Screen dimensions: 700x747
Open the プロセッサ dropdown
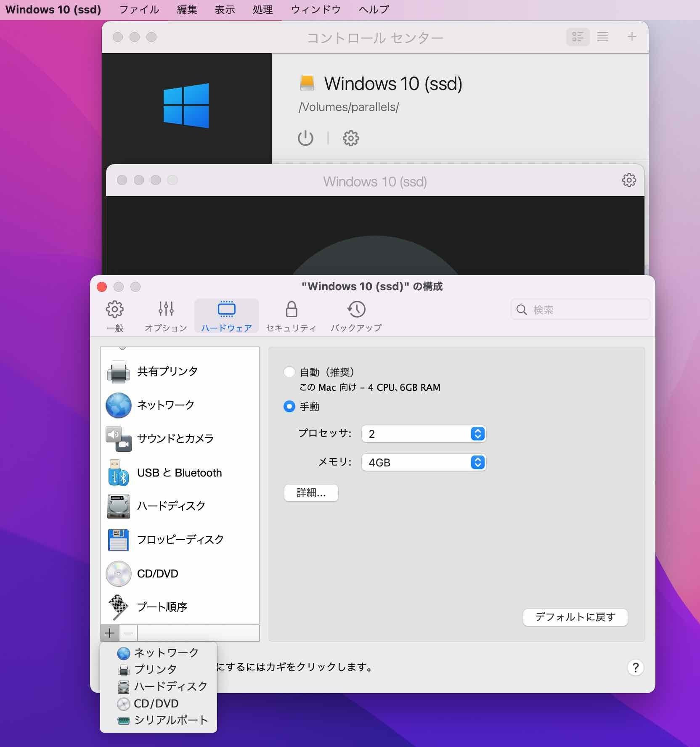pos(424,434)
